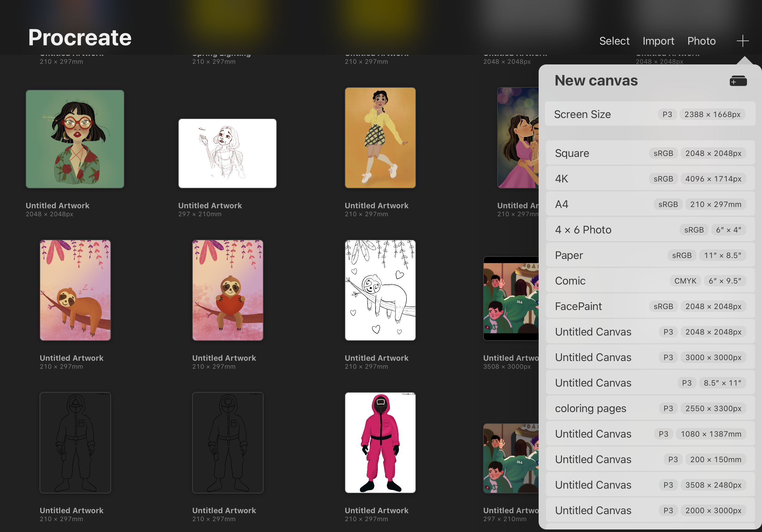Tap Select in the gallery header

pyautogui.click(x=614, y=41)
